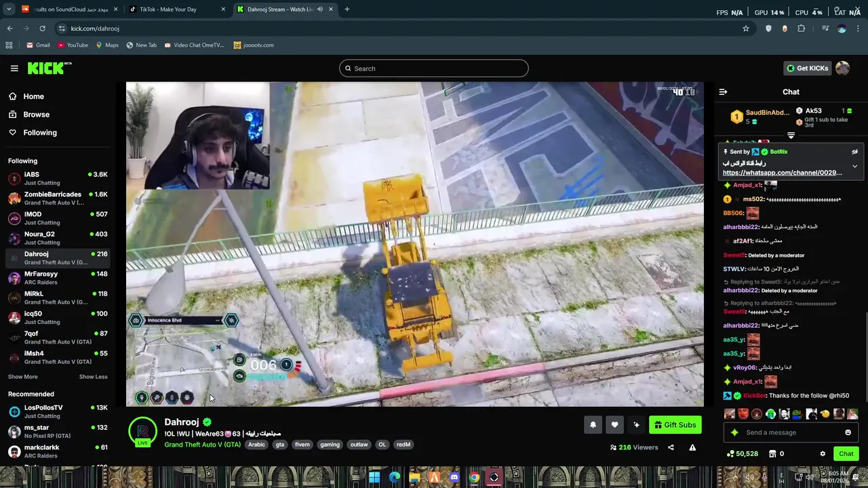Image resolution: width=868 pixels, height=488 pixels.
Task: Click the pepe frog emote
Action: click(x=797, y=413)
